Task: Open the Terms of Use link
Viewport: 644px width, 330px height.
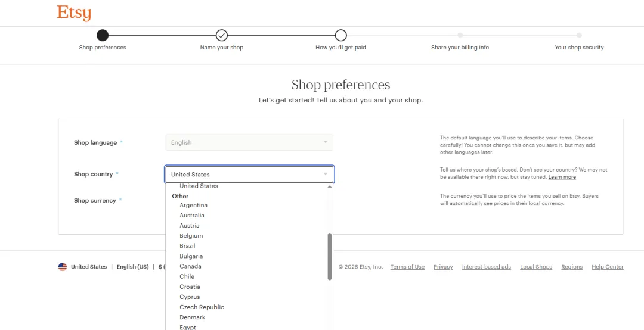Action: point(407,267)
